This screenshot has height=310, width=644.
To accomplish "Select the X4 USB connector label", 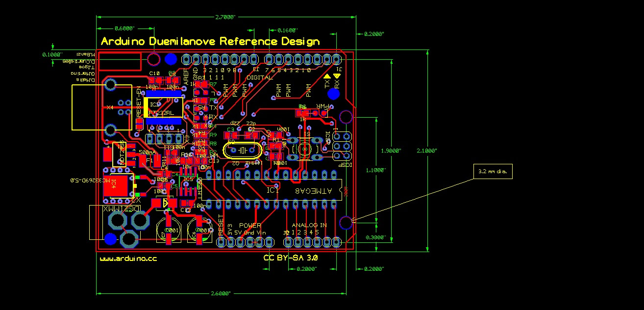I will coord(110,107).
